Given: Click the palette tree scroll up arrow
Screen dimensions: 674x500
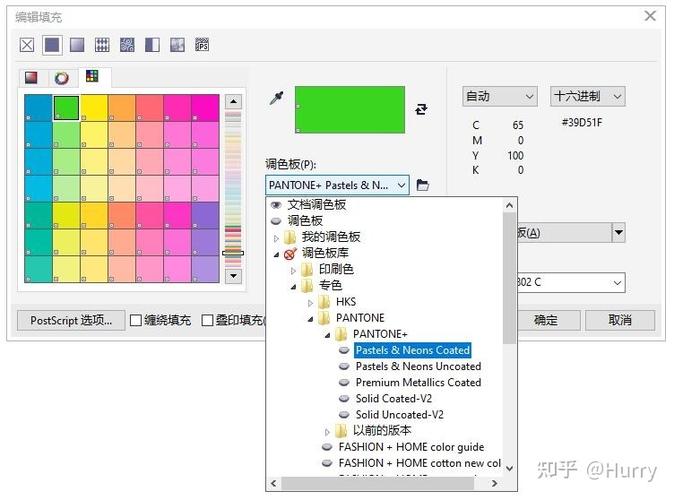Looking at the screenshot, I should coord(510,206).
